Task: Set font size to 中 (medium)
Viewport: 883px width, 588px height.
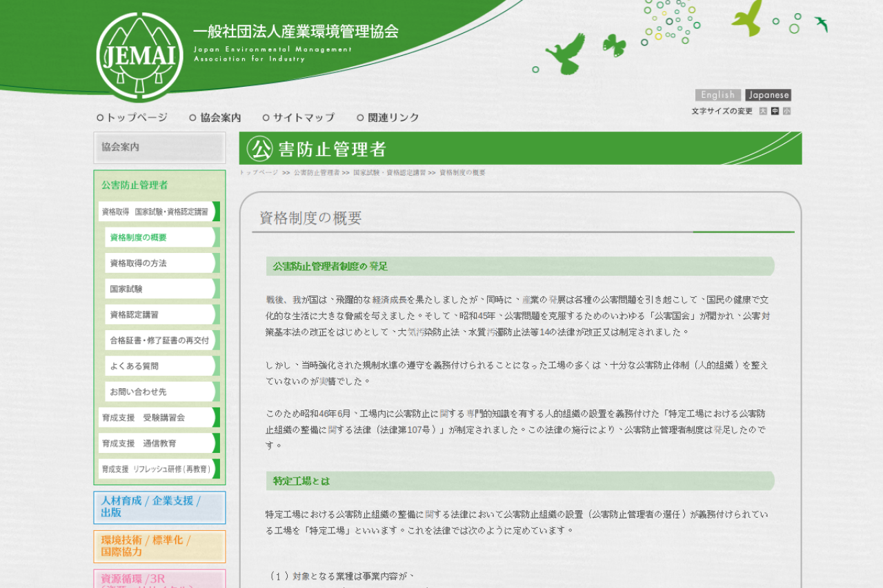Action: (x=775, y=111)
